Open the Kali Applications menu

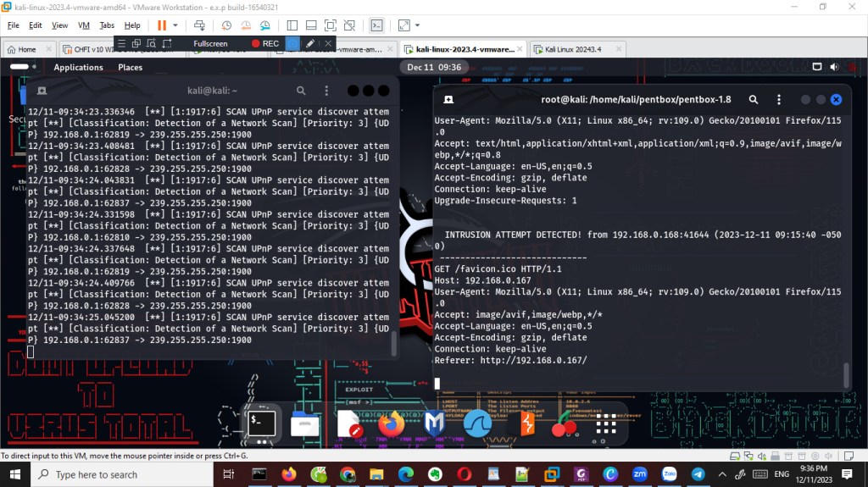tap(78, 67)
